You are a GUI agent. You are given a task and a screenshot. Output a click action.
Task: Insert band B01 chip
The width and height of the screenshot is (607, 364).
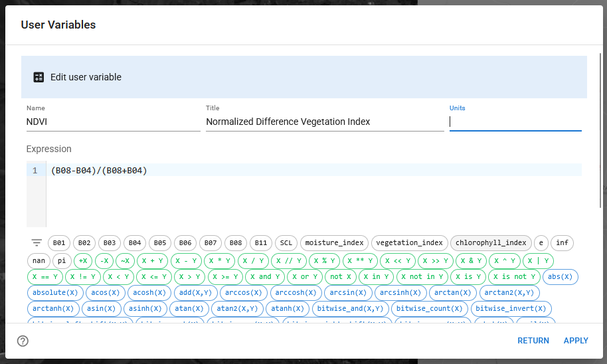(x=59, y=243)
